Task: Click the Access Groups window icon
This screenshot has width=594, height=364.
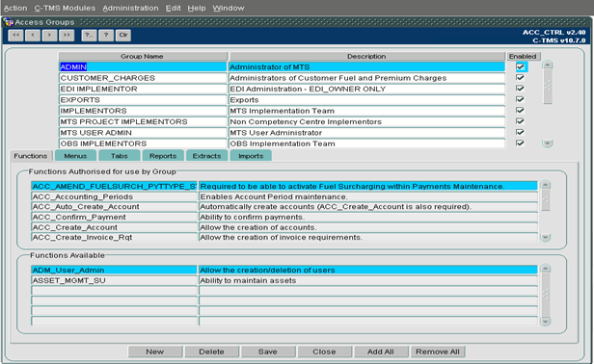Action: click(x=9, y=22)
